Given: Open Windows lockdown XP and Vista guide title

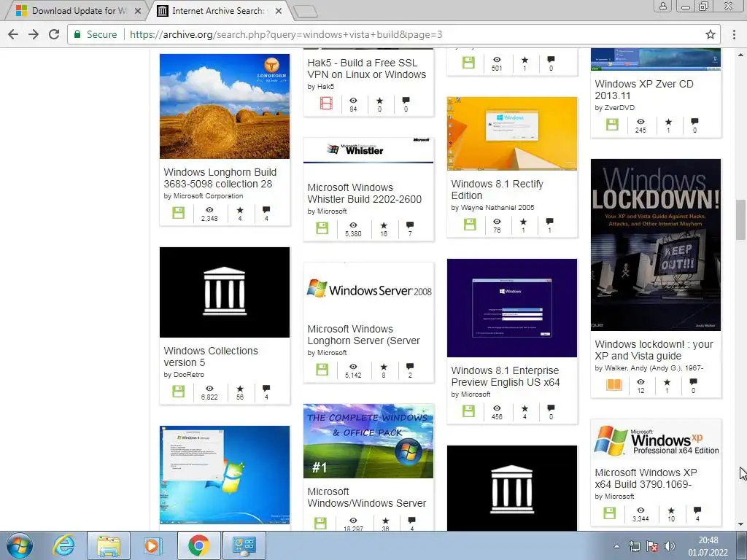Looking at the screenshot, I should (654, 350).
